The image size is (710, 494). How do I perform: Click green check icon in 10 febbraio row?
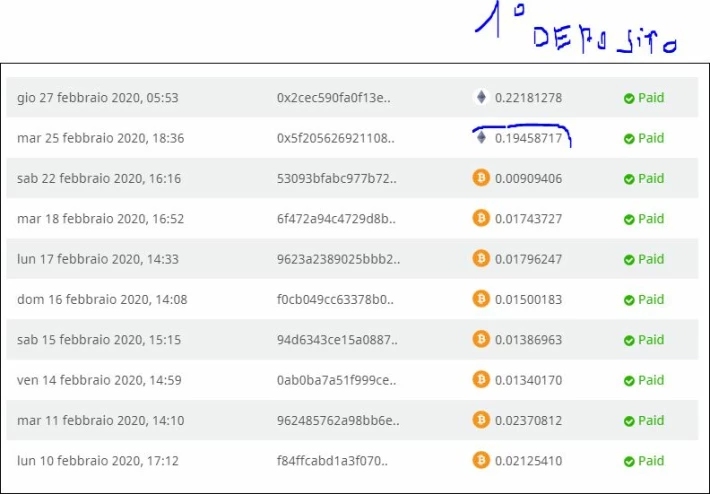coord(629,461)
